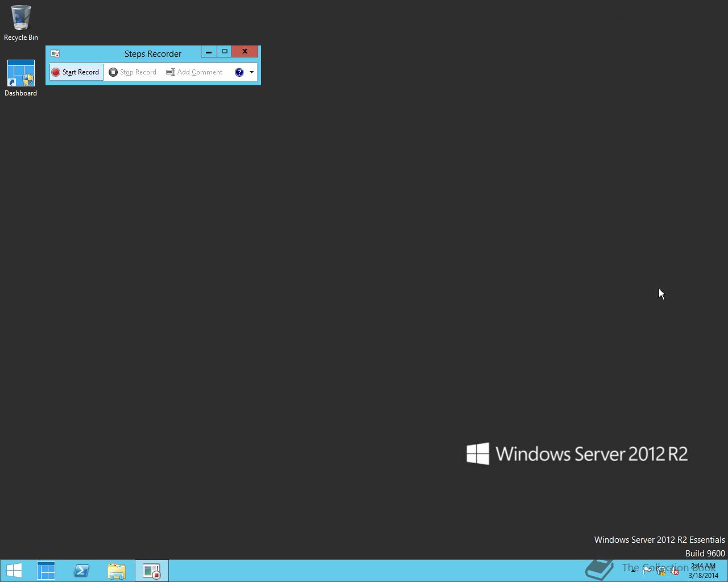Viewport: 728px width, 582px height.
Task: Click Add Comment in Steps Recorder
Action: coord(195,72)
